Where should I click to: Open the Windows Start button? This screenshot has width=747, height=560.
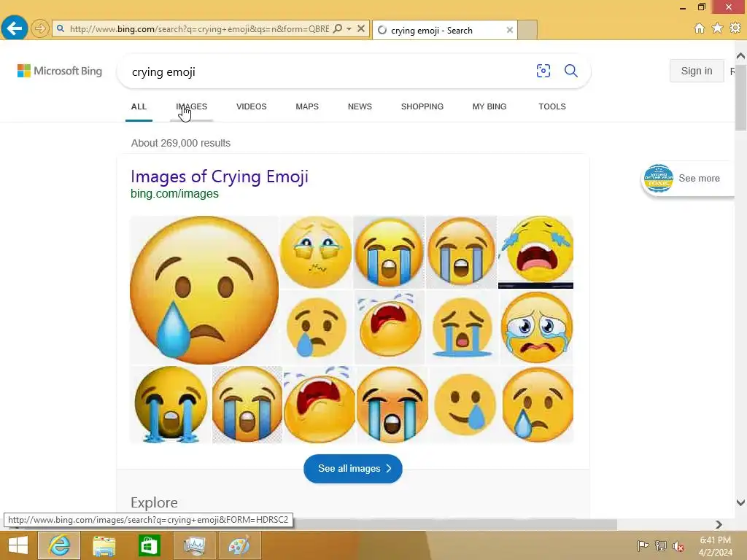click(x=18, y=545)
